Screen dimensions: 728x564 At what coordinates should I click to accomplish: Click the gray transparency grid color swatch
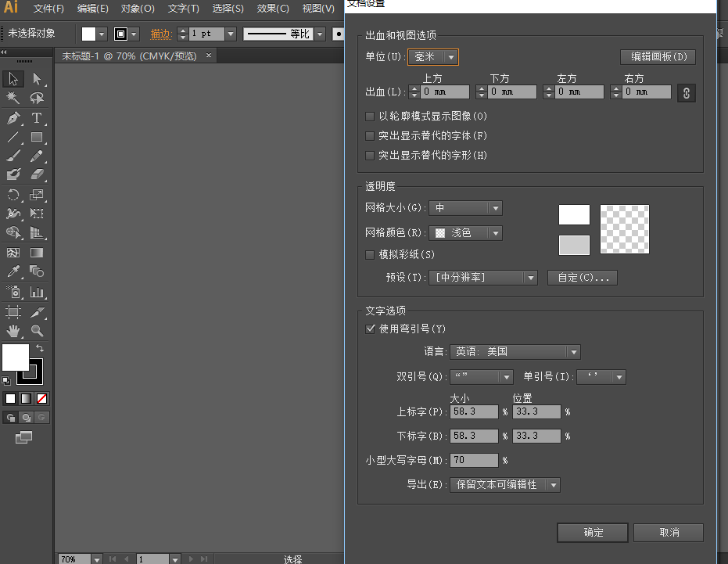[574, 246]
